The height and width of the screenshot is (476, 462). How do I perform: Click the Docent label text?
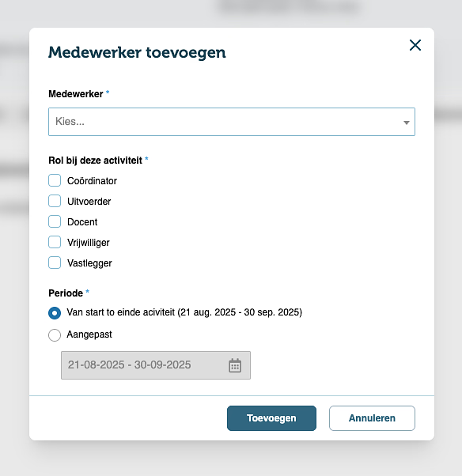click(82, 222)
